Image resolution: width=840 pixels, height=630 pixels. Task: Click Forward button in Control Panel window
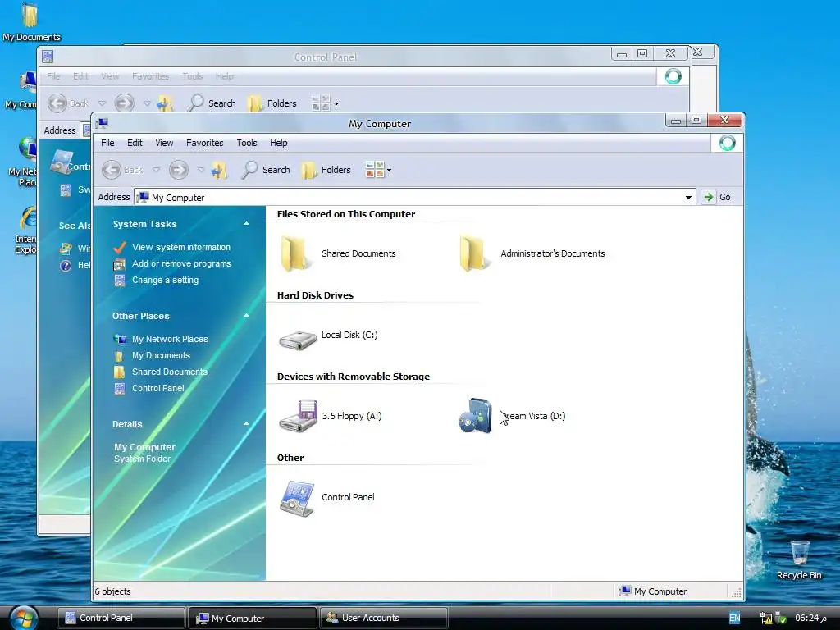tap(125, 103)
